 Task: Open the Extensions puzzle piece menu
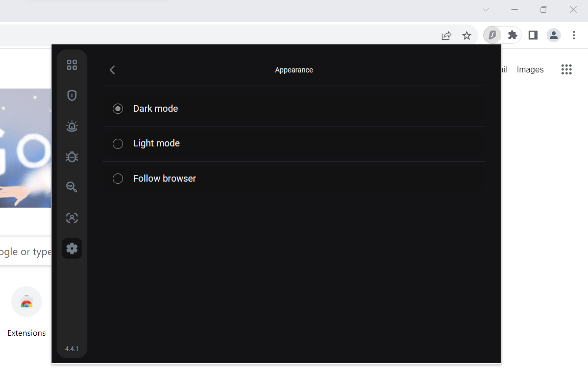click(512, 35)
